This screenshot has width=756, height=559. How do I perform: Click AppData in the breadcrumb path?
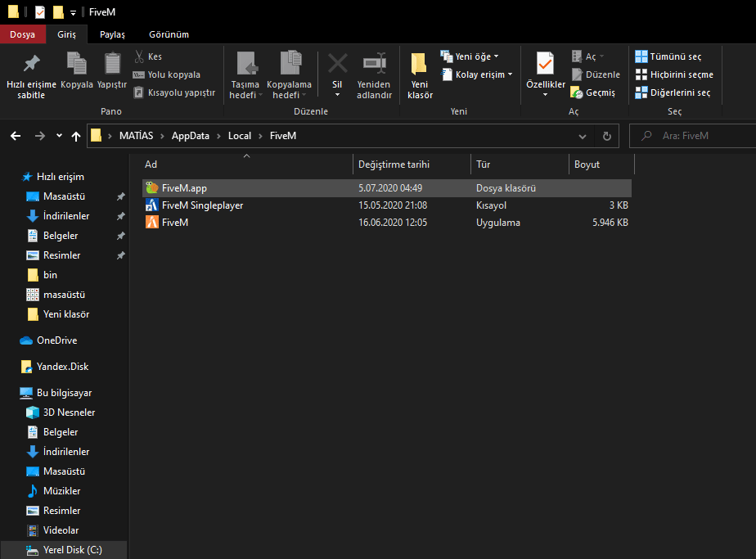click(191, 136)
